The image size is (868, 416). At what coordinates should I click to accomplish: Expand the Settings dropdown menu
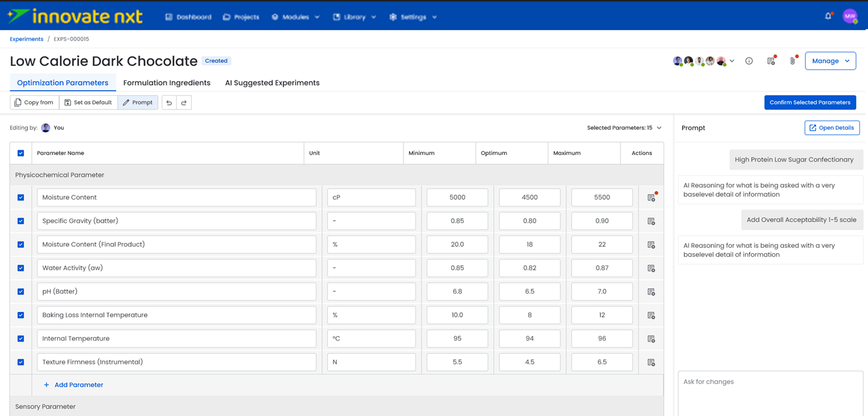(413, 17)
